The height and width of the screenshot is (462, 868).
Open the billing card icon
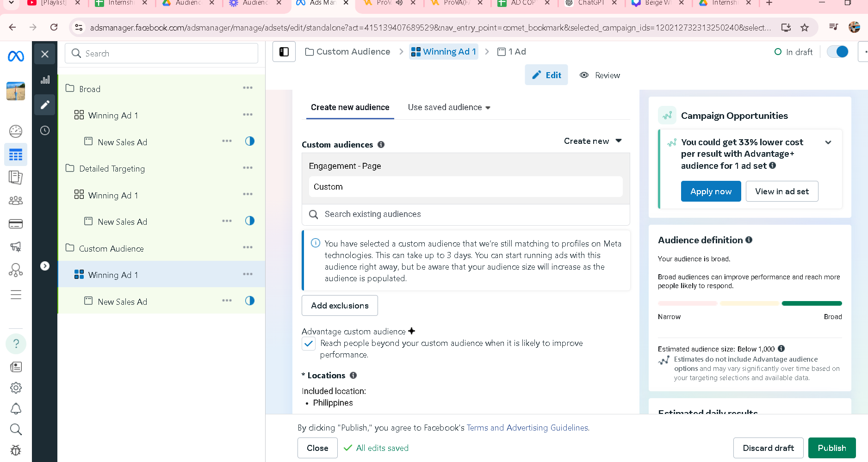click(16, 224)
